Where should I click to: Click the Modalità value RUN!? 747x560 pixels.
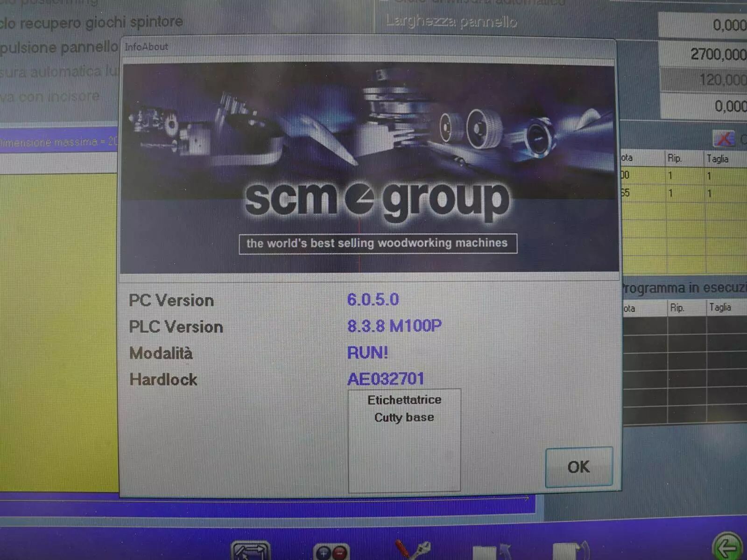point(367,352)
